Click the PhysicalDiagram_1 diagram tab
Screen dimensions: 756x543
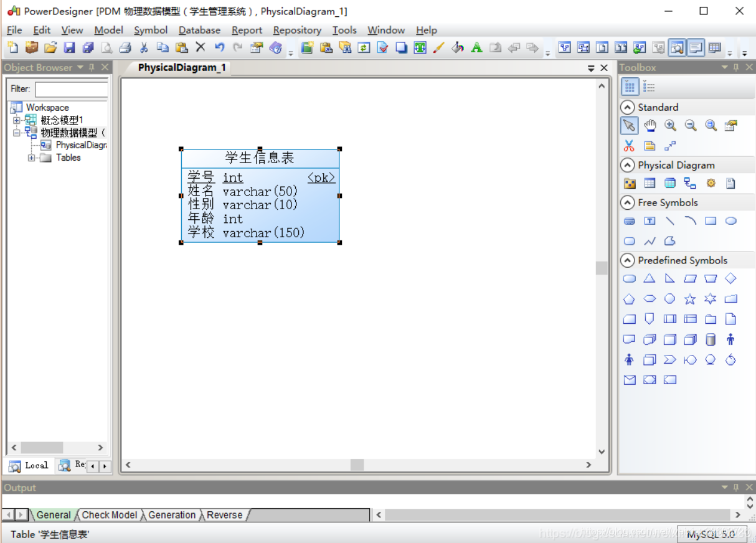pyautogui.click(x=182, y=67)
